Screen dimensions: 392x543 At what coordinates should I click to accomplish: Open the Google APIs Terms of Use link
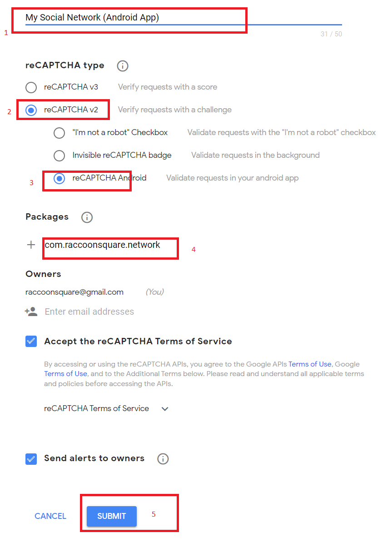(x=310, y=364)
